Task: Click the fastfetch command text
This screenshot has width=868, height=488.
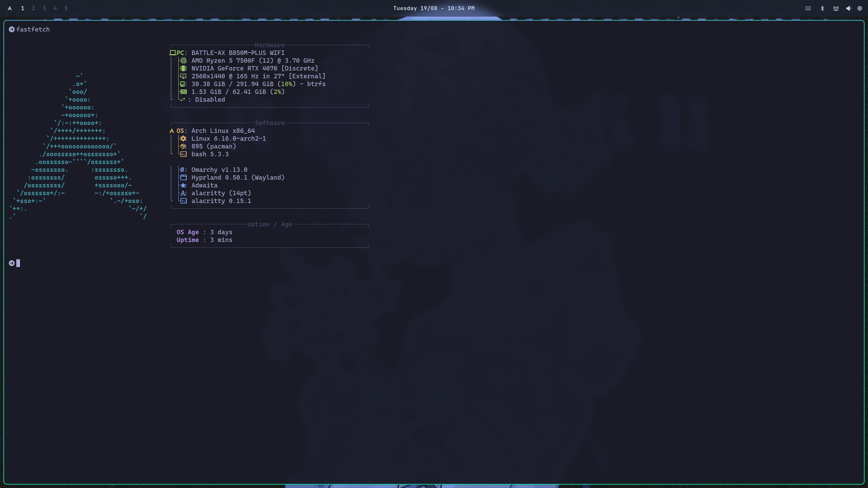Action: 33,29
